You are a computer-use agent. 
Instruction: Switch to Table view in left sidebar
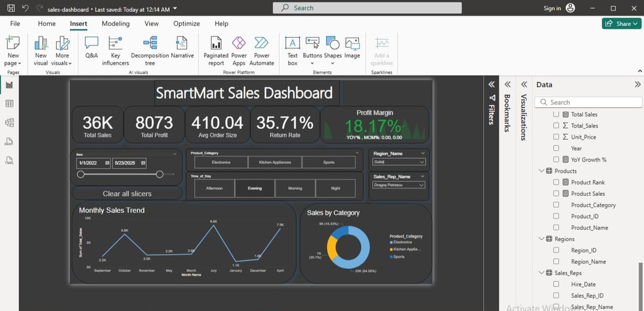click(x=9, y=104)
